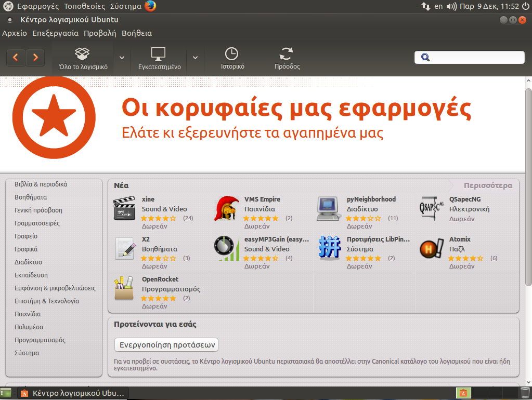
Task: Open the easyMP3Gain dial icon
Action: click(x=226, y=249)
